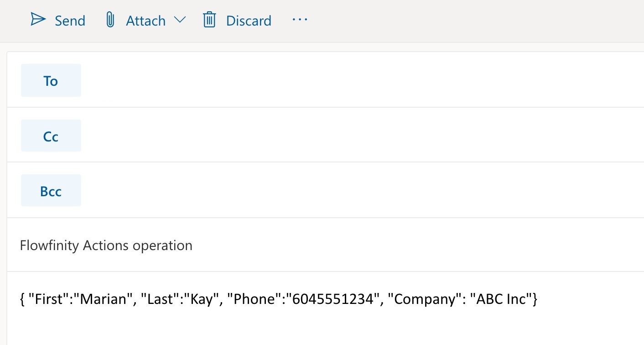
Task: Click the Discard trash can icon
Action: click(x=209, y=20)
